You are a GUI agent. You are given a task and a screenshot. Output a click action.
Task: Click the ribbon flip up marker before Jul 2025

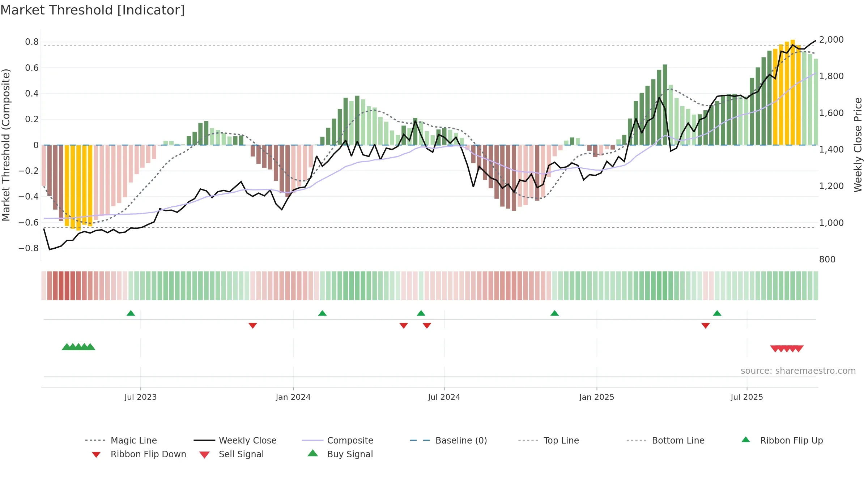click(717, 313)
